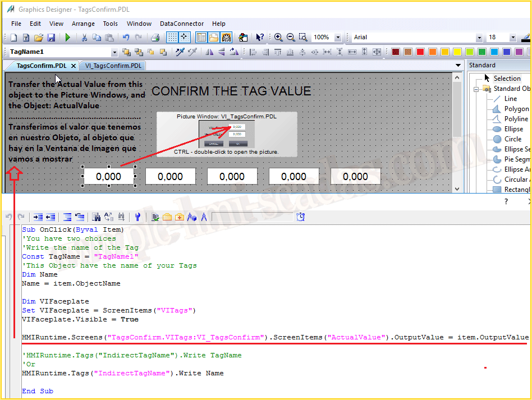Click the Save diskette icon
The image size is (532, 400).
click(51, 38)
